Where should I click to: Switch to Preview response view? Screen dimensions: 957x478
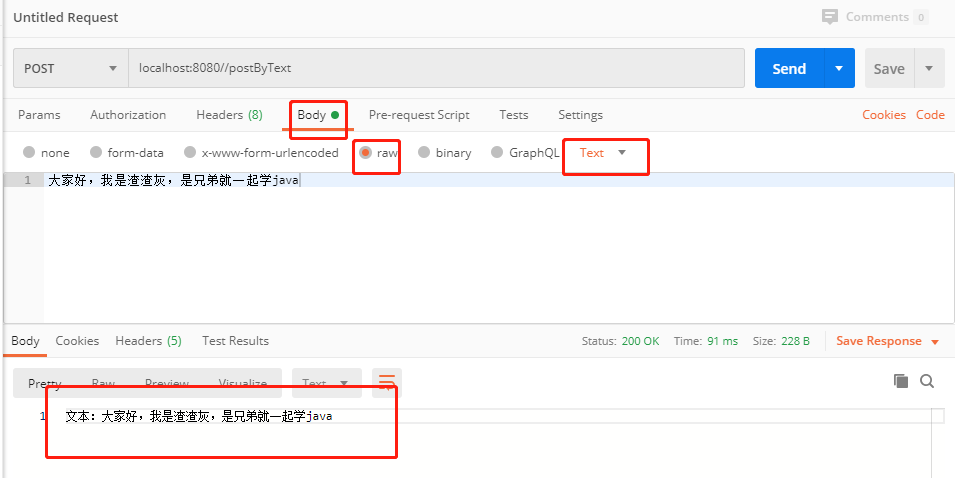pos(167,383)
